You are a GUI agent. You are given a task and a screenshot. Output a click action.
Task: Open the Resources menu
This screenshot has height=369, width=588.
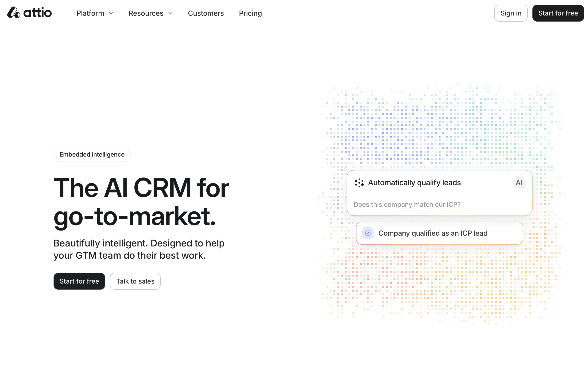tap(146, 13)
